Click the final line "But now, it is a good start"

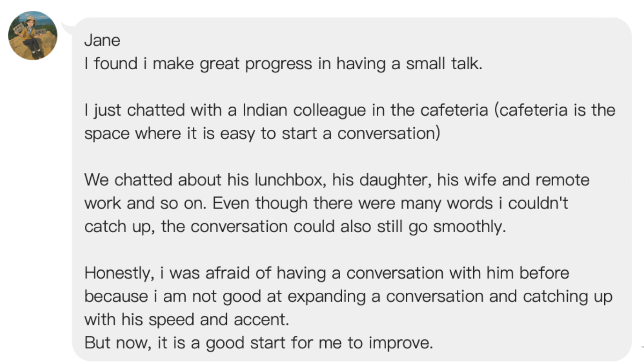click(258, 343)
